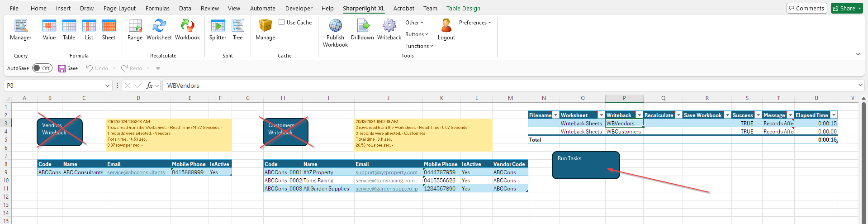Open the Filename column filter
Viewport: 868px width, 224px height.
point(556,115)
